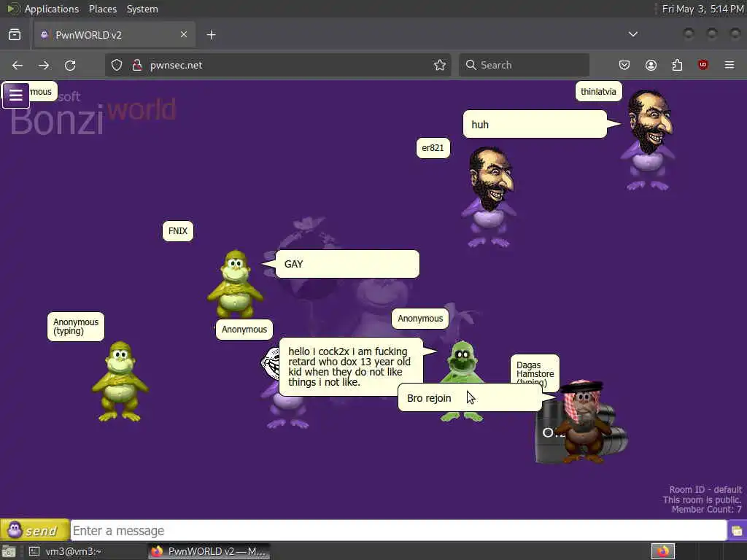Open the Places menu
The image size is (747, 560).
coord(102,9)
